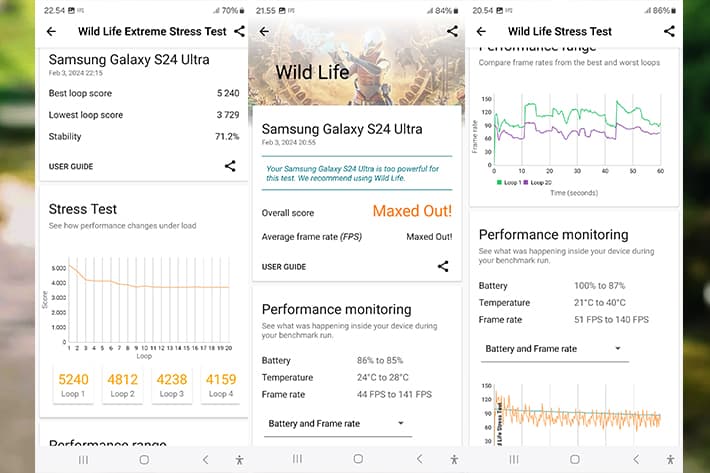Screen dimensions: 710x473
Task: Tap home button on middle phone navigation bar
Action: pos(358,459)
